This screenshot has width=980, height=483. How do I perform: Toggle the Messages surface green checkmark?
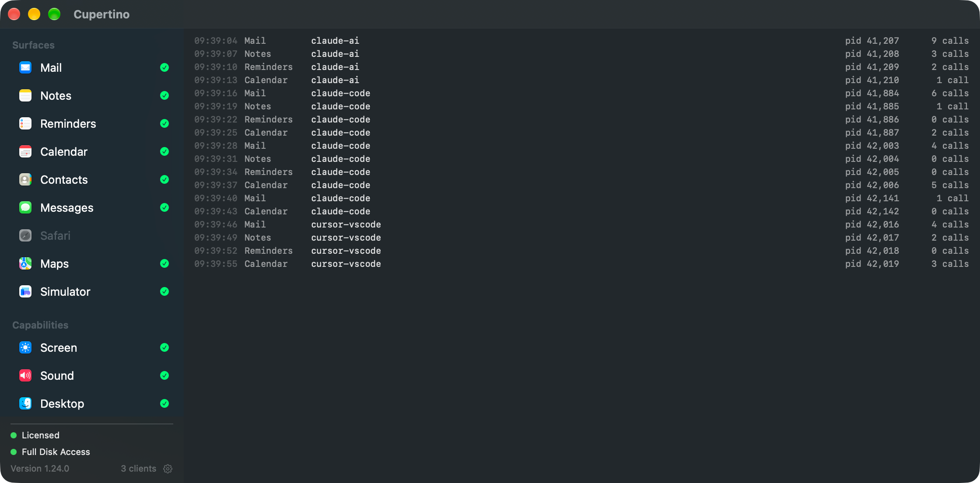(x=164, y=207)
